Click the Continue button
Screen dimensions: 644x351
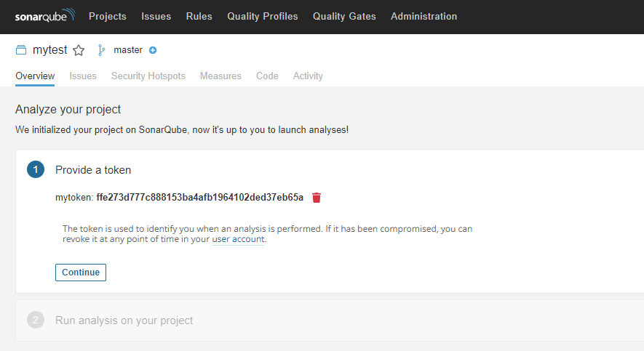(81, 273)
